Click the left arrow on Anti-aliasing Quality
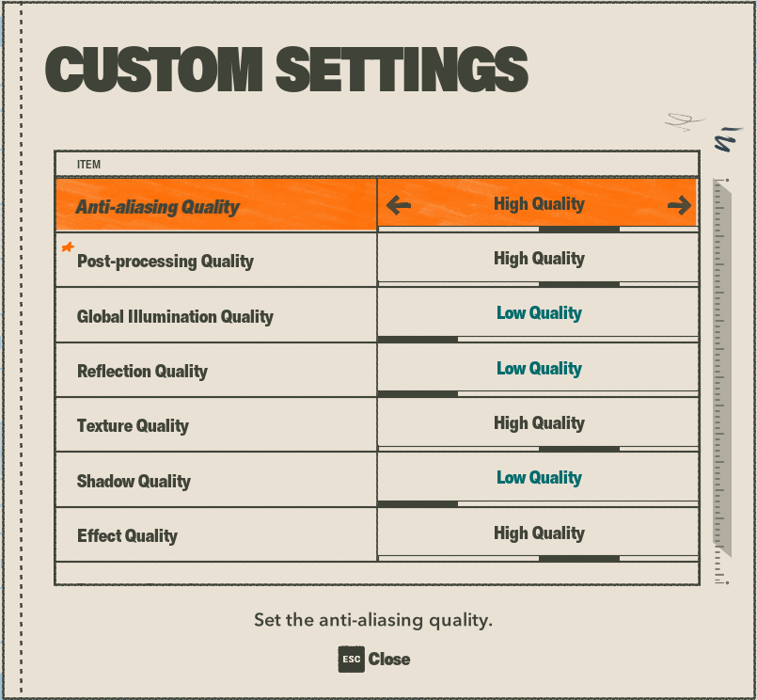 click(x=399, y=205)
